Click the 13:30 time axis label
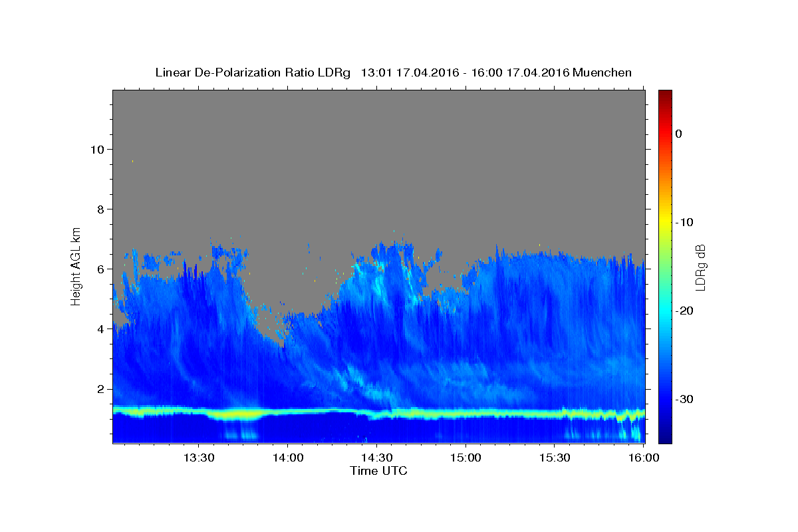The height and width of the screenshot is (532, 798). click(x=198, y=458)
